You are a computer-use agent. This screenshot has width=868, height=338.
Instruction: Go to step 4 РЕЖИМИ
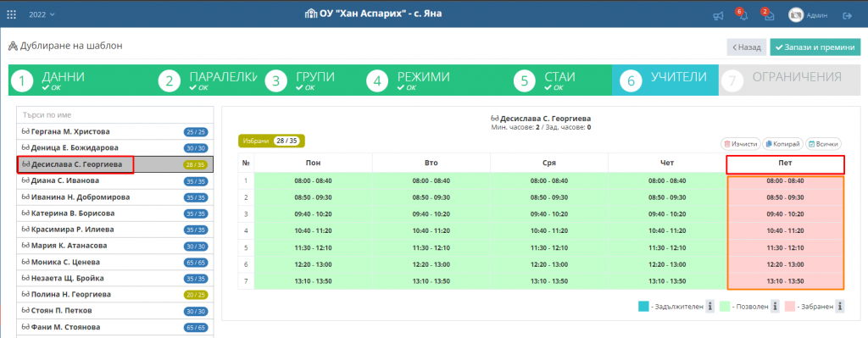[437, 80]
